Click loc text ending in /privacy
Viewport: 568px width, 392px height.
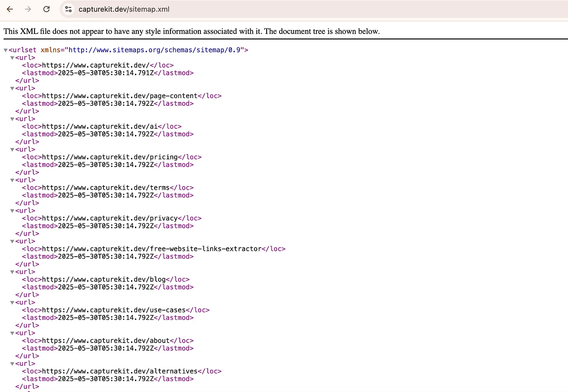[x=110, y=218]
